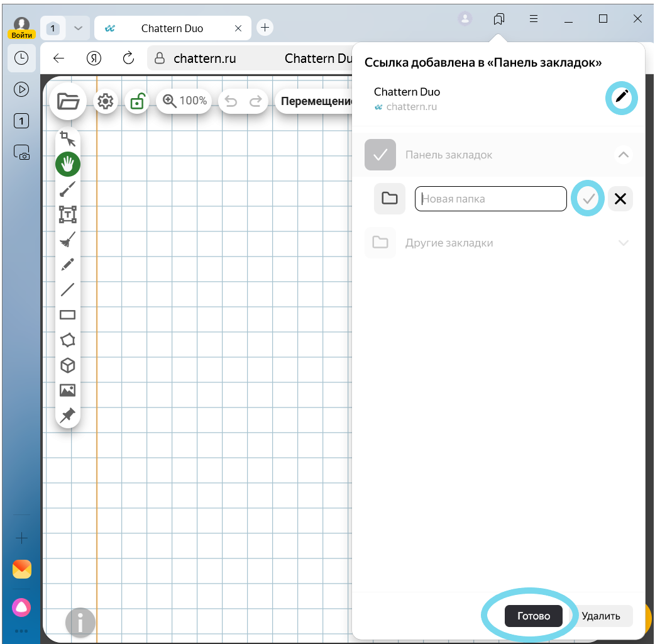Select the Brush tool in left toolbar
655x644 pixels.
tap(68, 189)
